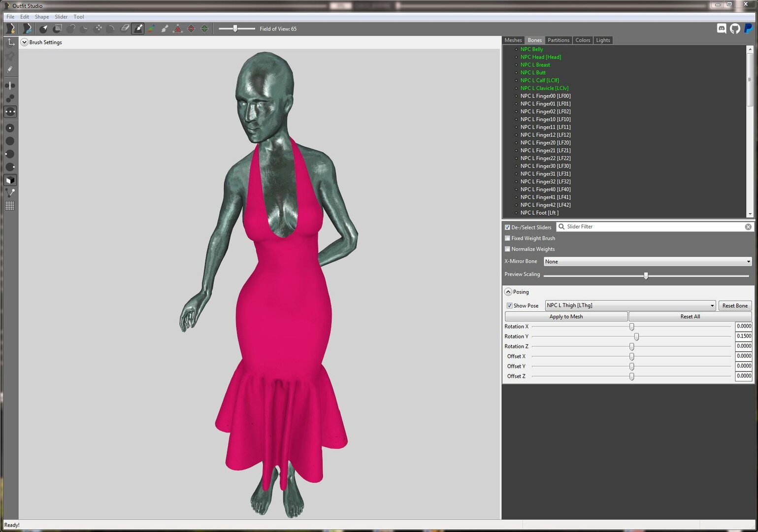Enable the Normalize Weights checkbox
758x532 pixels.
[x=507, y=249]
